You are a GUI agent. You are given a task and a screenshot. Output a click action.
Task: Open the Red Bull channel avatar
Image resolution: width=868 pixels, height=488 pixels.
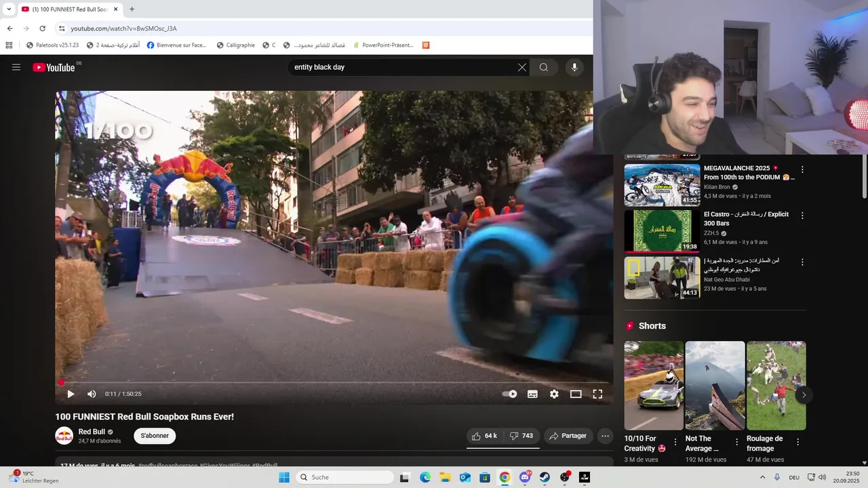(x=64, y=436)
